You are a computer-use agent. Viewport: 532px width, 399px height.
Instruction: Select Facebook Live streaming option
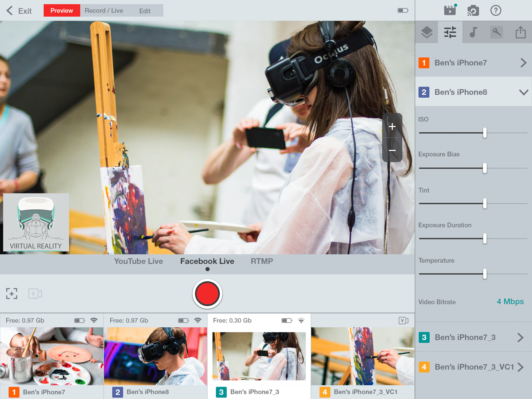pyautogui.click(x=207, y=261)
